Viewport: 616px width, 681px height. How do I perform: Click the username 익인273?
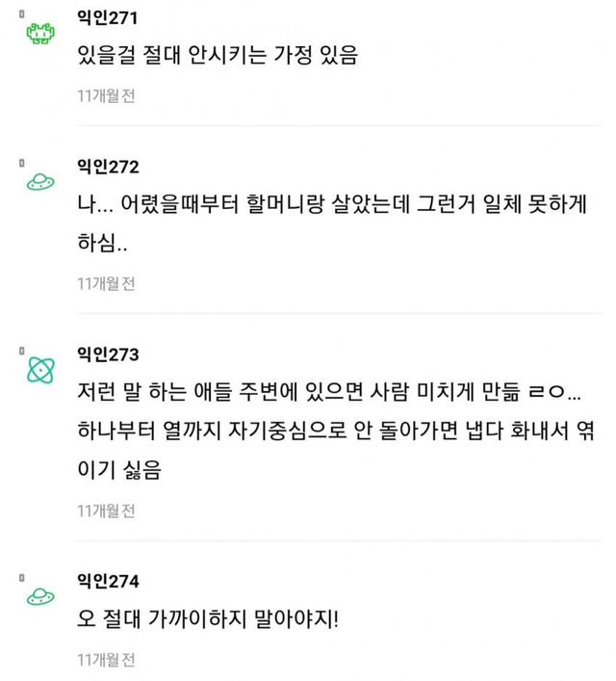[108, 355]
